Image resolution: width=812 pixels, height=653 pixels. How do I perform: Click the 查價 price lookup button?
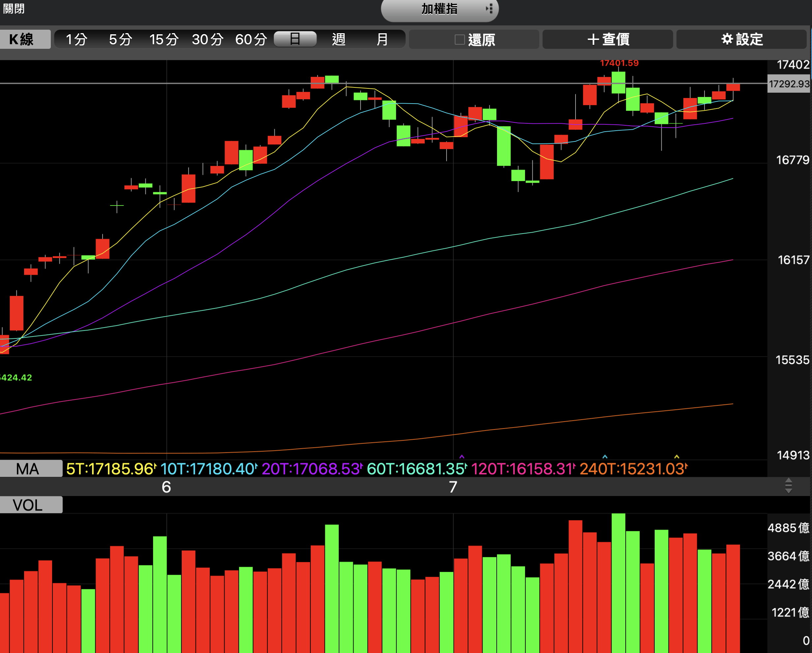pos(608,39)
